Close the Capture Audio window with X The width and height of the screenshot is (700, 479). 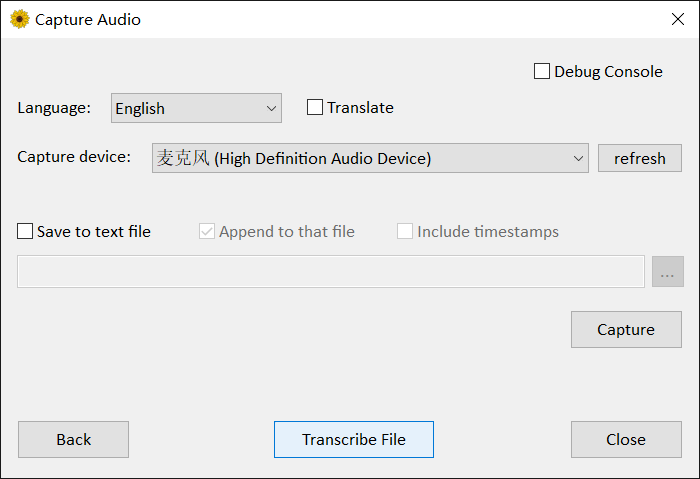[x=678, y=19]
